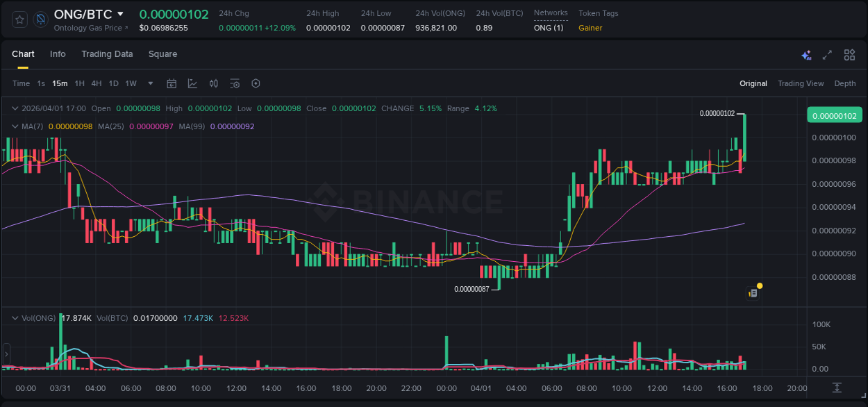The image size is (868, 407).
Task: Open the indicator settings icon
Action: click(235, 83)
